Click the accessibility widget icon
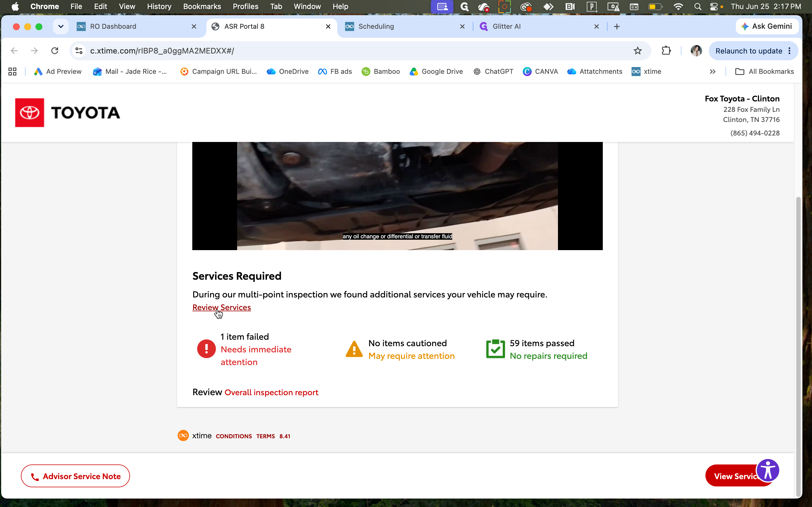The width and height of the screenshot is (812, 507). point(768,470)
